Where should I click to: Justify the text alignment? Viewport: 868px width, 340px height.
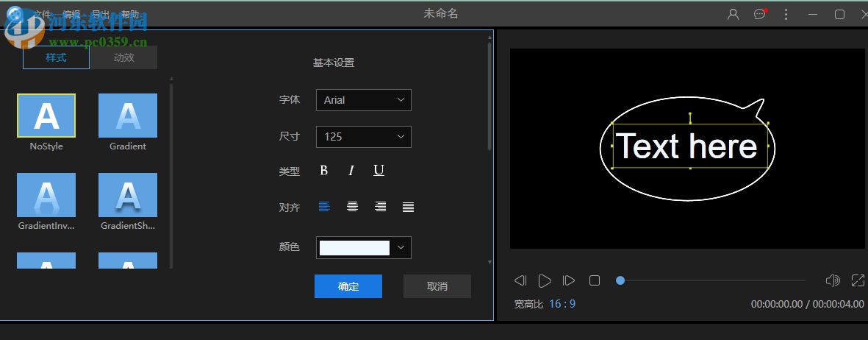[408, 207]
